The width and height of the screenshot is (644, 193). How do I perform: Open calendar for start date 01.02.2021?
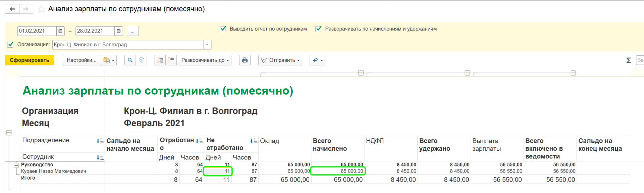60,31
